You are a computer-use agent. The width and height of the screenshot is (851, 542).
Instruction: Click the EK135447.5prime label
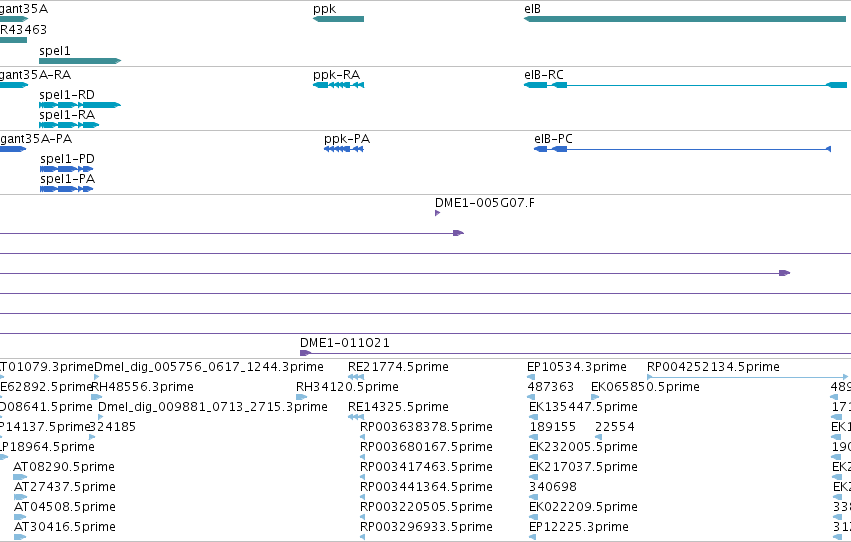(583, 406)
